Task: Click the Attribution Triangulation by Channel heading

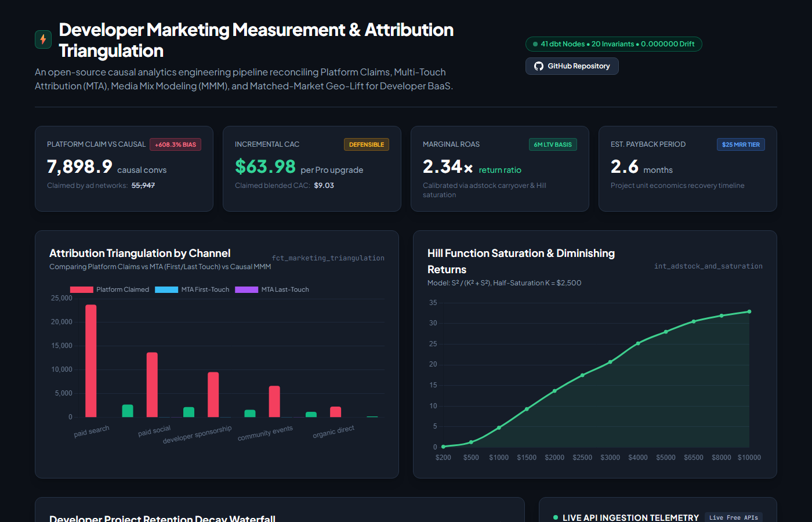Action: coord(140,253)
